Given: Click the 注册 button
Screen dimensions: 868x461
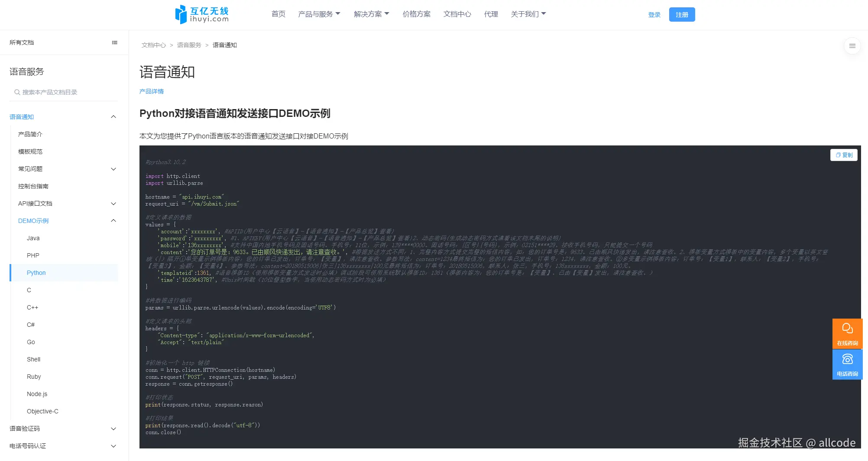Looking at the screenshot, I should click(682, 14).
